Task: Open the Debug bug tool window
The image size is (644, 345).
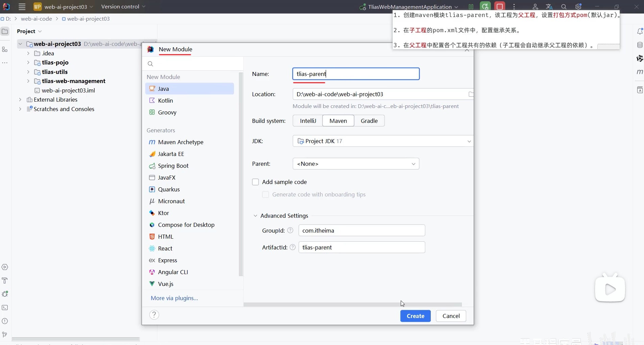Action: 5,294
